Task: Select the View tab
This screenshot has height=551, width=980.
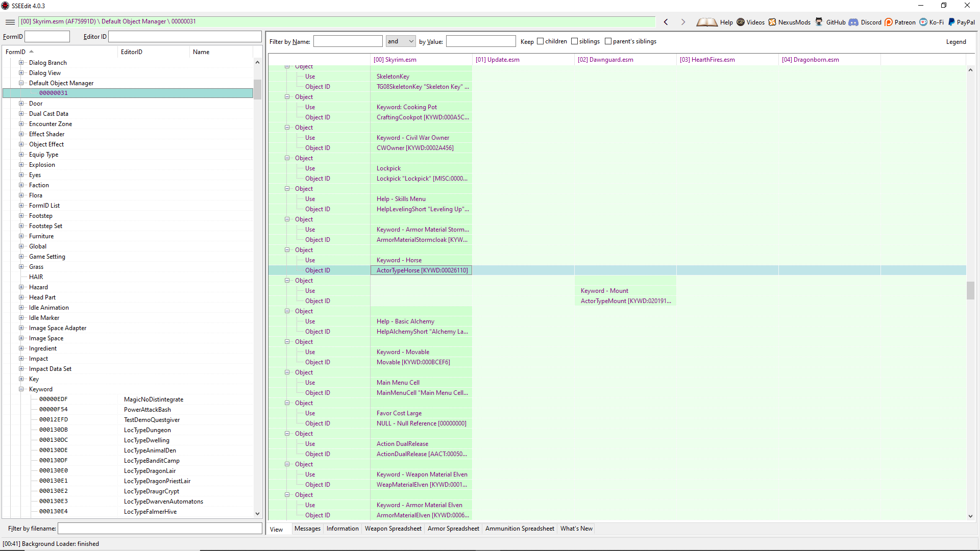Action: [x=276, y=529]
